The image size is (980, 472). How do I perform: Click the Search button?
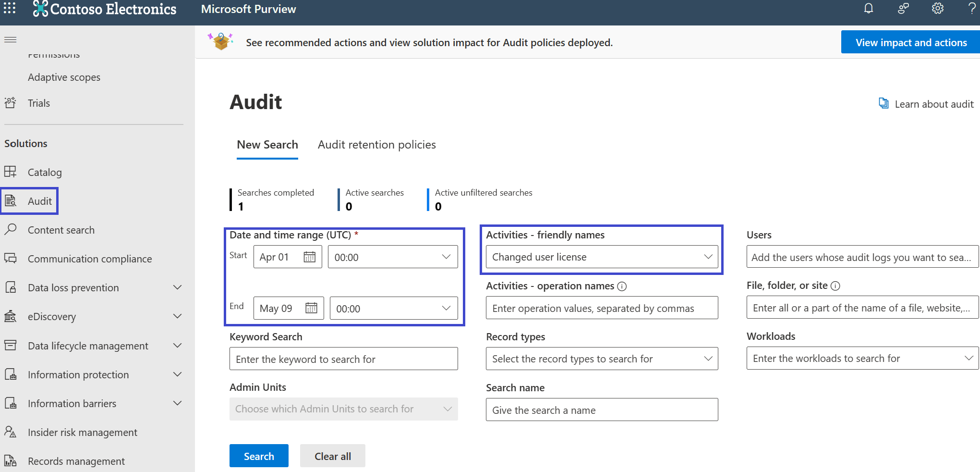(x=259, y=456)
